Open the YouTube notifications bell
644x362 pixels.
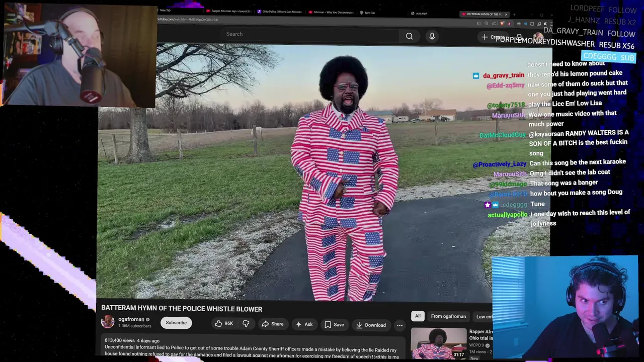click(519, 38)
